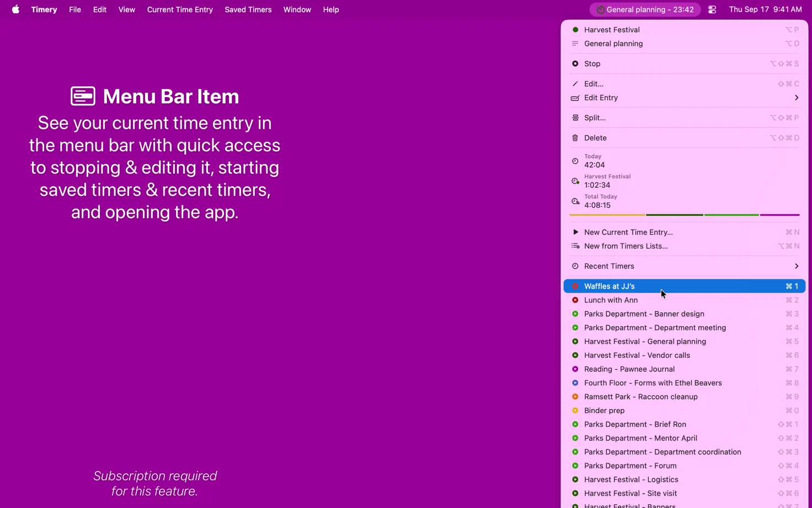Start Parks Department - Forum timer
812x508 pixels.
[685, 465]
